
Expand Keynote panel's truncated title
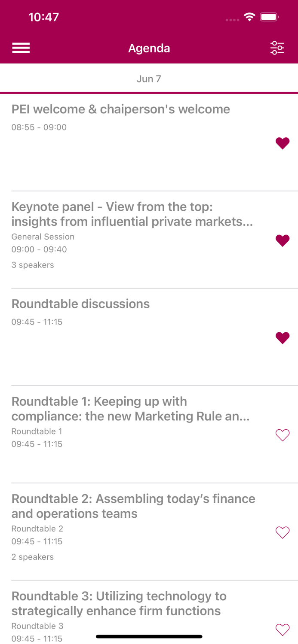[132, 214]
